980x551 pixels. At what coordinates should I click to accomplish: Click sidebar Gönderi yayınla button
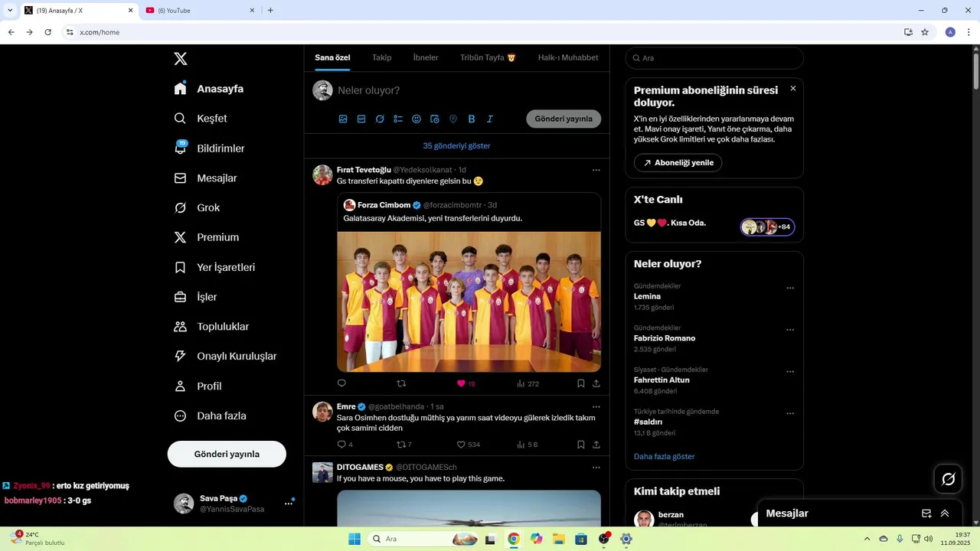pyautogui.click(x=227, y=454)
